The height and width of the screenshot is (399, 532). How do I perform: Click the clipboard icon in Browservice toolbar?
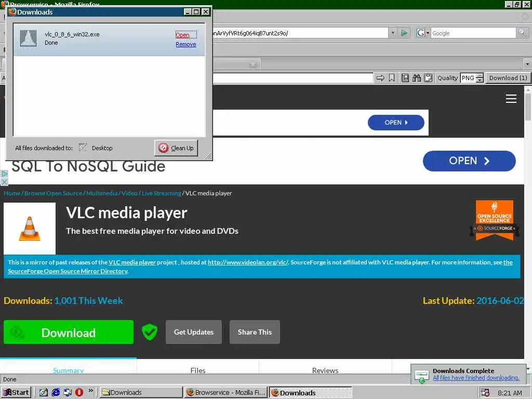tap(428, 78)
